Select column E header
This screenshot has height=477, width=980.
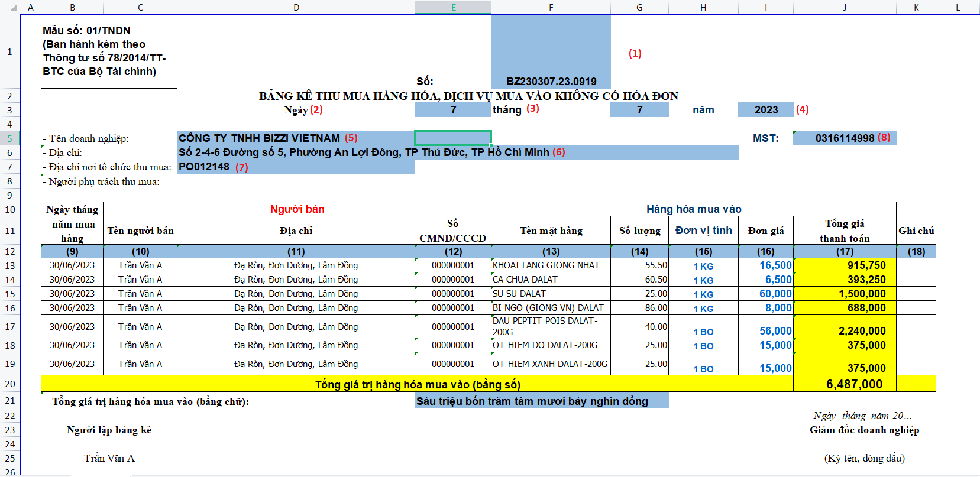[x=453, y=7]
